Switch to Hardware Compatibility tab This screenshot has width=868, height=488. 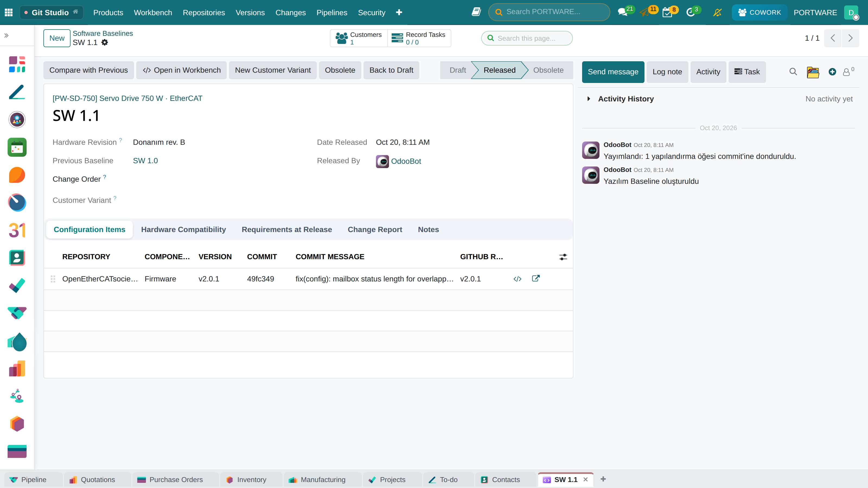183,230
